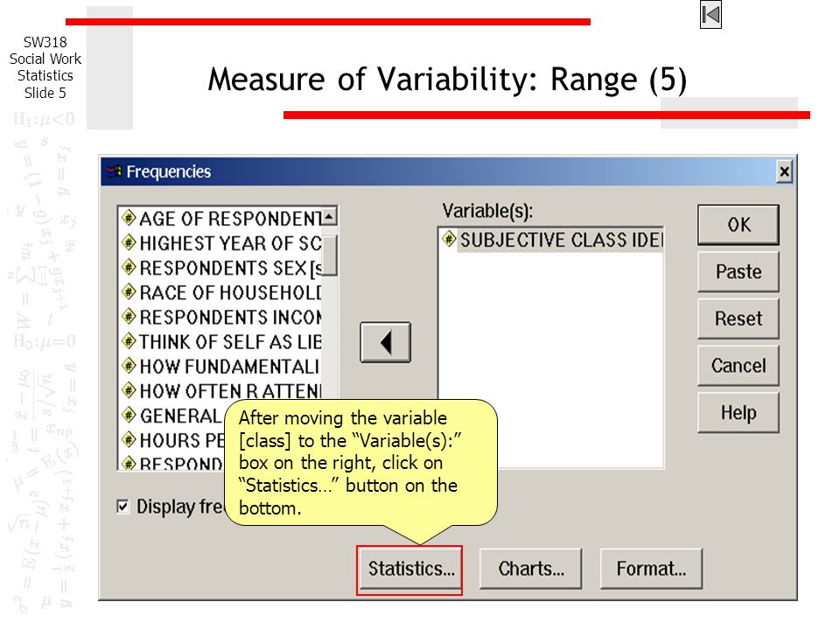Click the slide navigation back-to-start icon
Image resolution: width=840 pixels, height=630 pixels.
pyautogui.click(x=710, y=15)
